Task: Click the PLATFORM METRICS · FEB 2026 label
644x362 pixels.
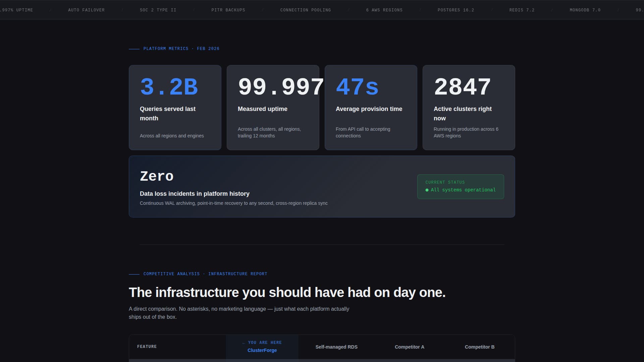Action: click(181, 49)
